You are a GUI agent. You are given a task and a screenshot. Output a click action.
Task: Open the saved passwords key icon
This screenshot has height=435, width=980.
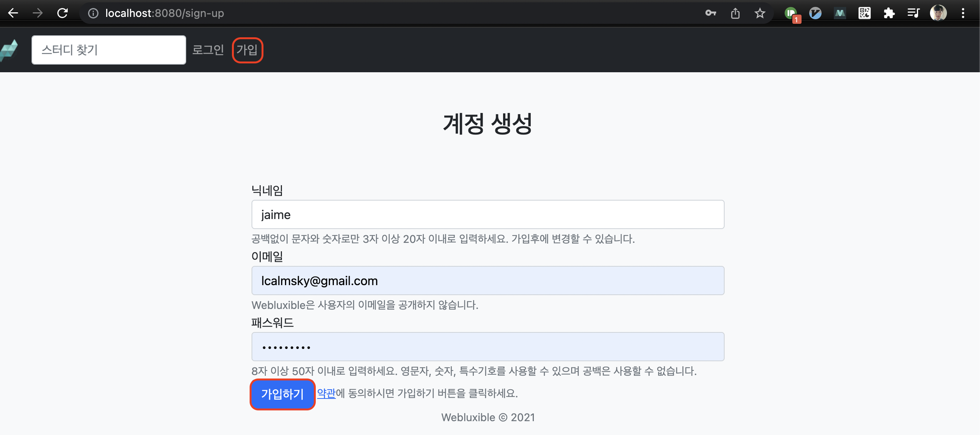[710, 13]
